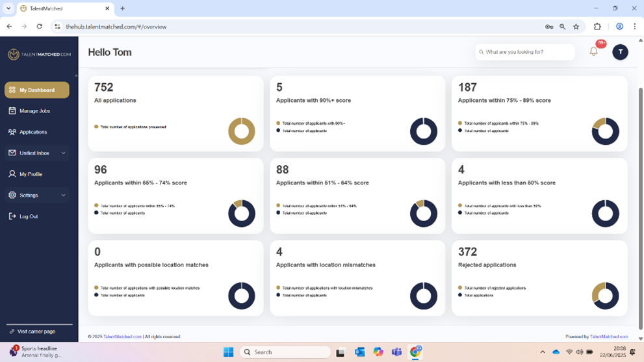
Task: Click the zoom magnifier icon in address bar
Action: (563, 27)
